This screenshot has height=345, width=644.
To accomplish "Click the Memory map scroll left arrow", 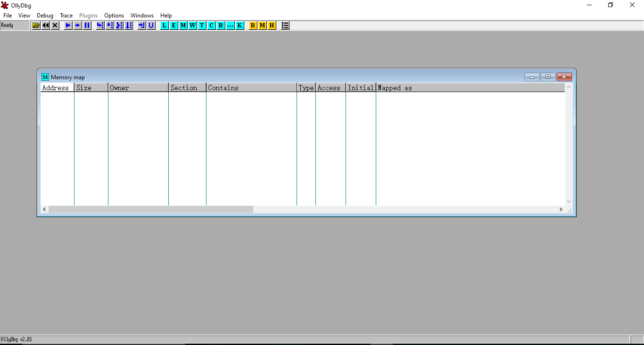I will (x=44, y=209).
